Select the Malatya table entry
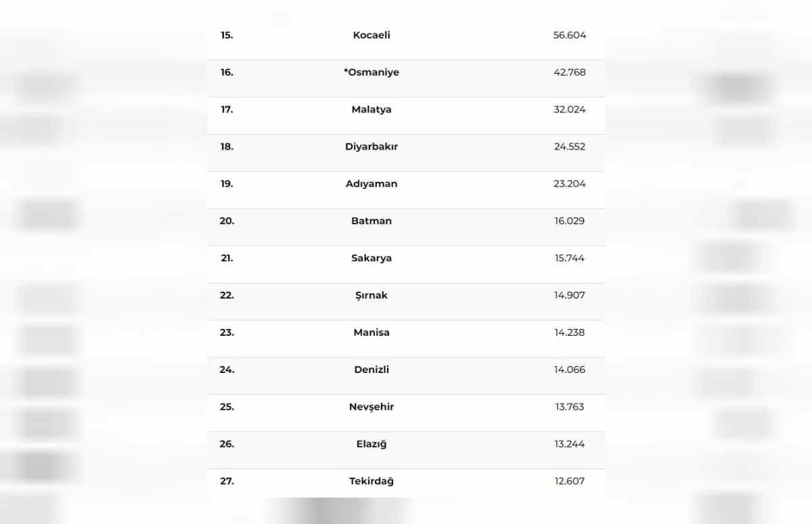This screenshot has width=812, height=524. pyautogui.click(x=371, y=110)
